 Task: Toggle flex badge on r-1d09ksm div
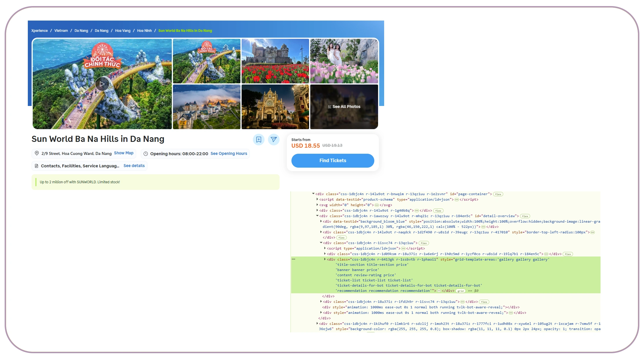pos(568,254)
